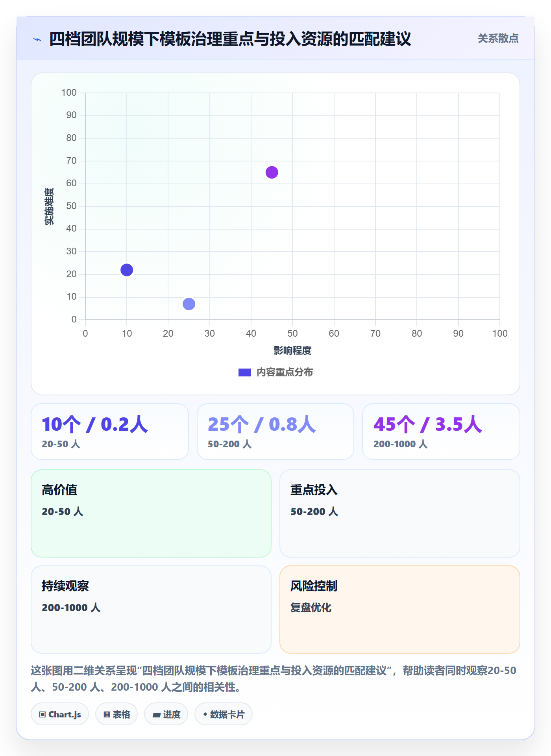The width and height of the screenshot is (551, 756).
Task: Click the 25个 / 0.8人 stat card
Action: [x=275, y=432]
